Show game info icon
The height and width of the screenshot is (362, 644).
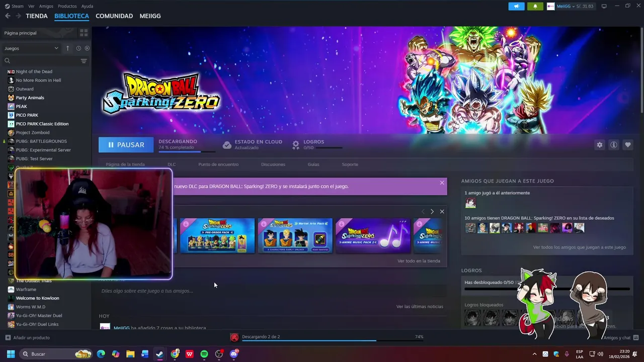[x=613, y=145]
